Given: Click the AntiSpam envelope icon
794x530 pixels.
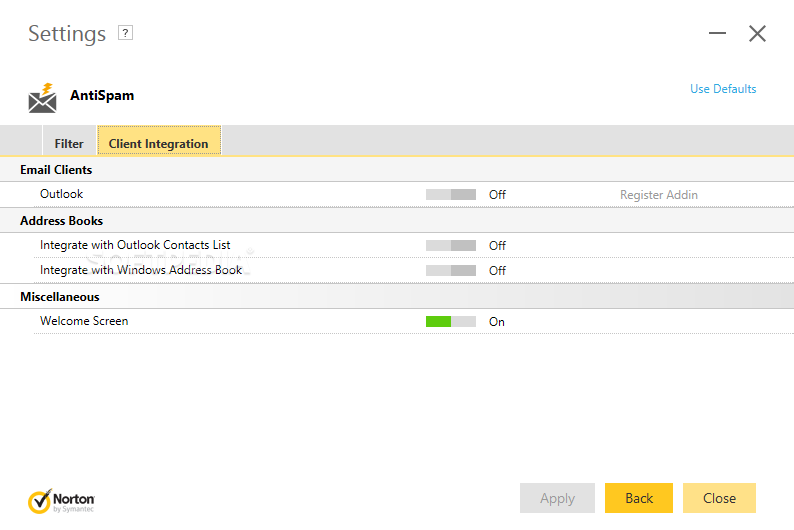Looking at the screenshot, I should [43, 98].
